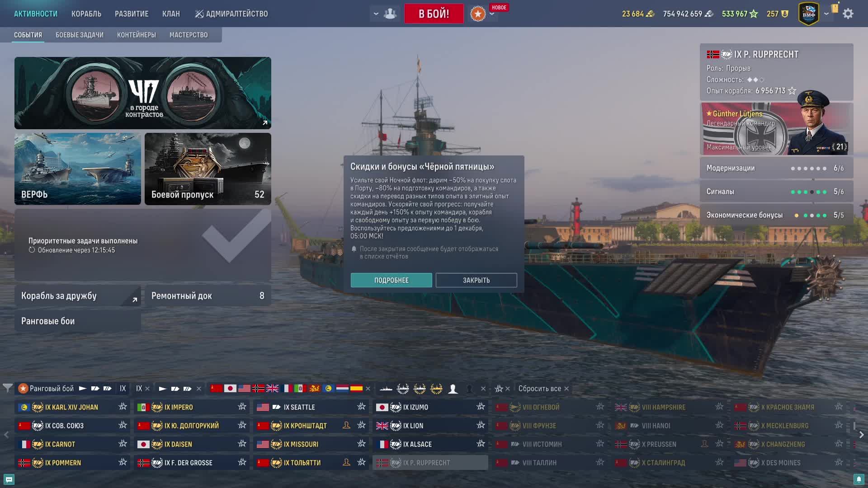Screen dimensions: 868x488
Task: Click the division players icon beside В БОЙ
Action: pos(390,14)
